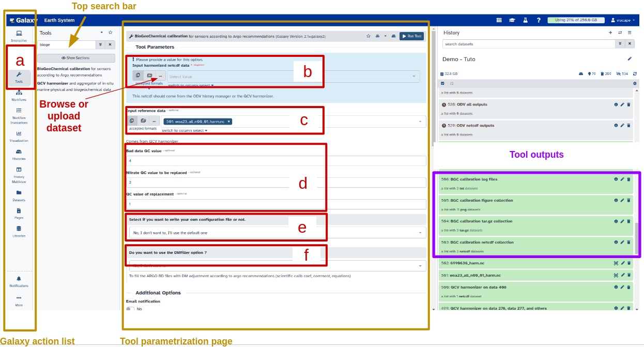Click the storage usage progress bar
This screenshot has width=644, height=347.
pyautogui.click(x=575, y=20)
